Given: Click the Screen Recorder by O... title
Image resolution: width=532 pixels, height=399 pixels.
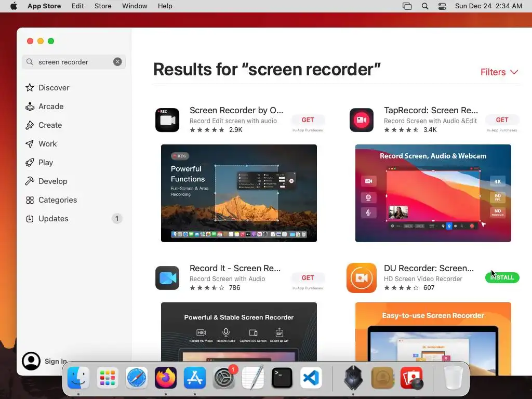Looking at the screenshot, I should coord(236,110).
